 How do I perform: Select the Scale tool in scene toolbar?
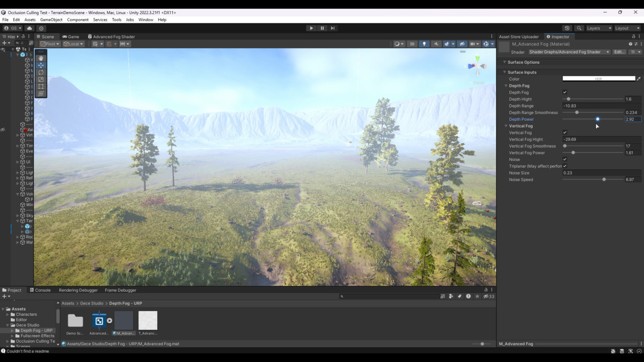click(x=41, y=79)
